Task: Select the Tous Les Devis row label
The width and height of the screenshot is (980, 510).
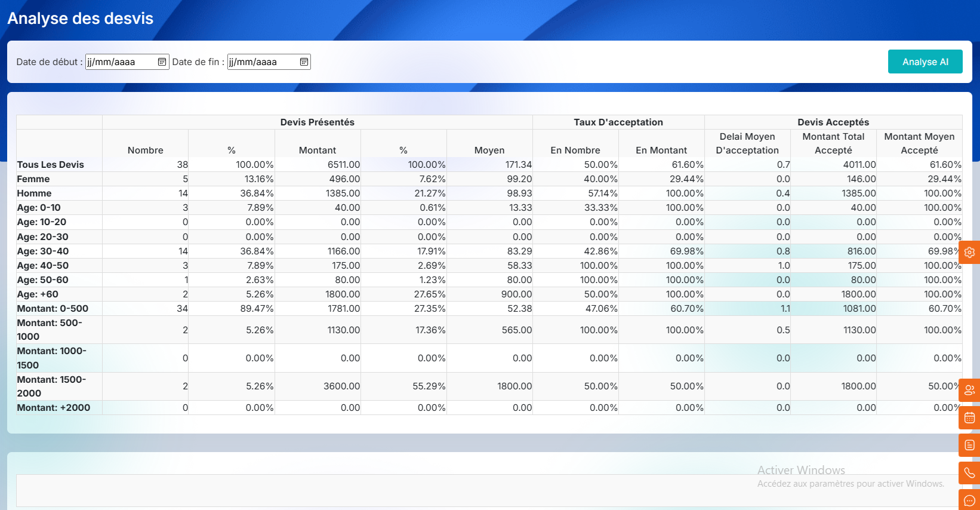Action: pos(51,165)
